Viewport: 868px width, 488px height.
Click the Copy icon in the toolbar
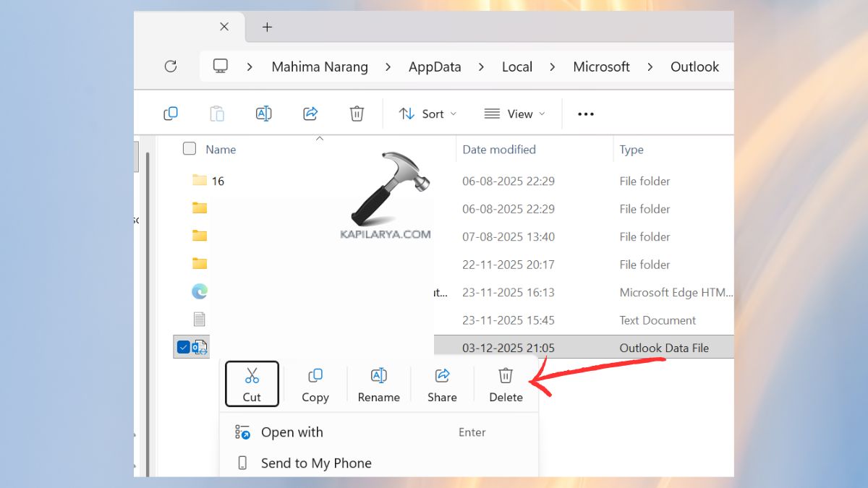pyautogui.click(x=171, y=113)
